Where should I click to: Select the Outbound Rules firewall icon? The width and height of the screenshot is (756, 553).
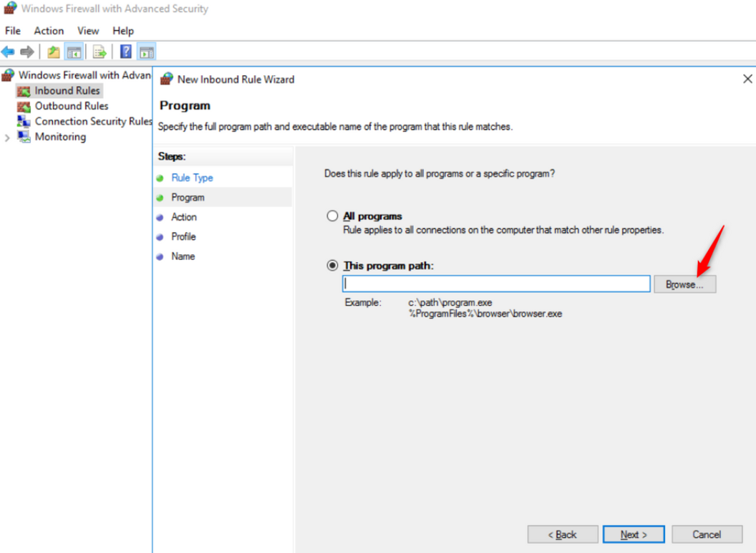pos(24,106)
